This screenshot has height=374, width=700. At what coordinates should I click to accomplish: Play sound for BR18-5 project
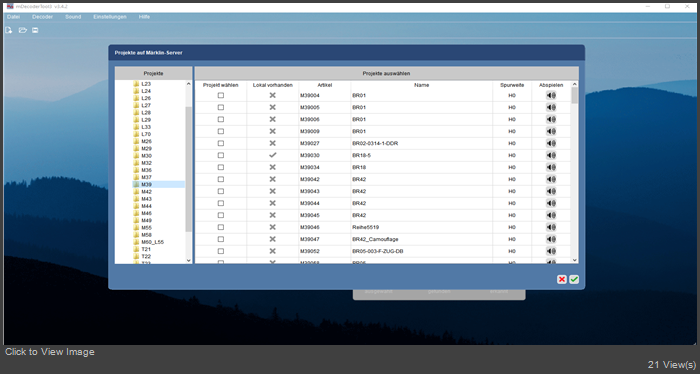(x=551, y=155)
